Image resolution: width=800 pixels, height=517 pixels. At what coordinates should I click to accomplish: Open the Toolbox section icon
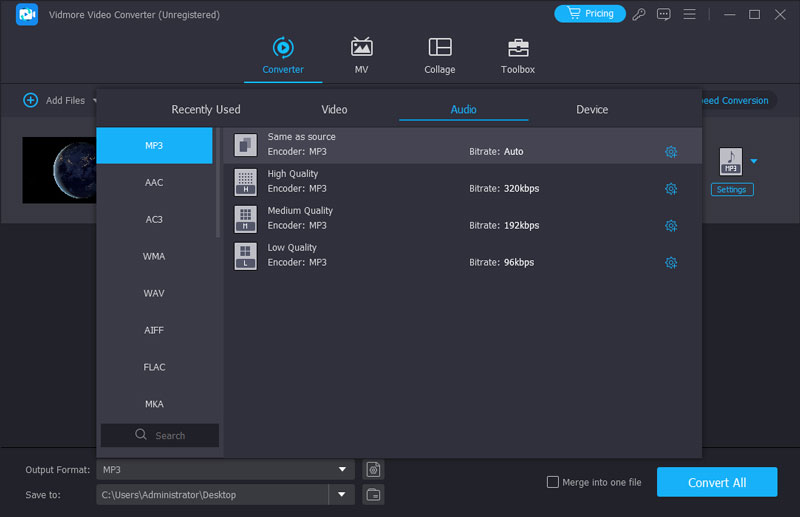pos(517,48)
